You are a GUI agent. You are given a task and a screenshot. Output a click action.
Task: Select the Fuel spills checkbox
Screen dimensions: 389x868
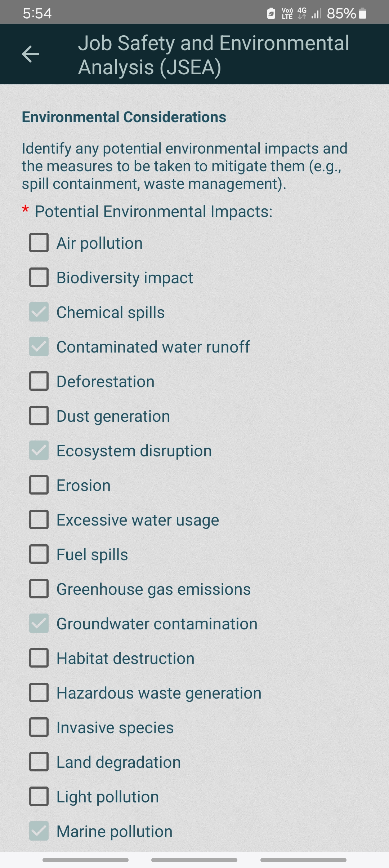click(39, 554)
